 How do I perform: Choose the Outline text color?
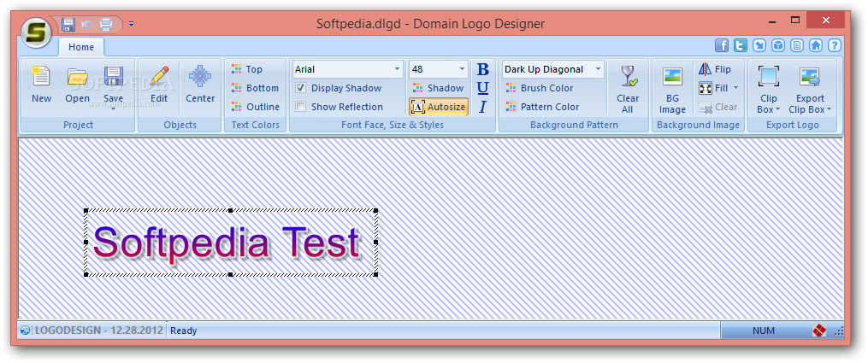pyautogui.click(x=255, y=107)
